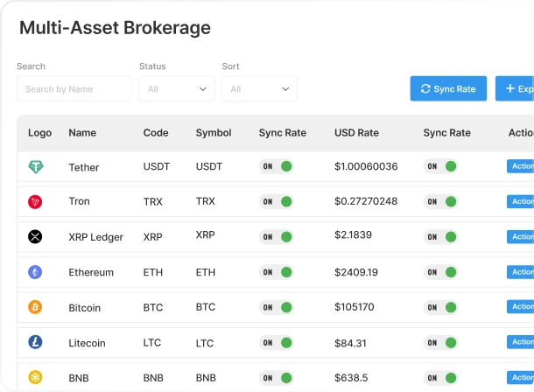Click the Litecoin logo icon
The height and width of the screenshot is (392, 534).
coord(35,342)
